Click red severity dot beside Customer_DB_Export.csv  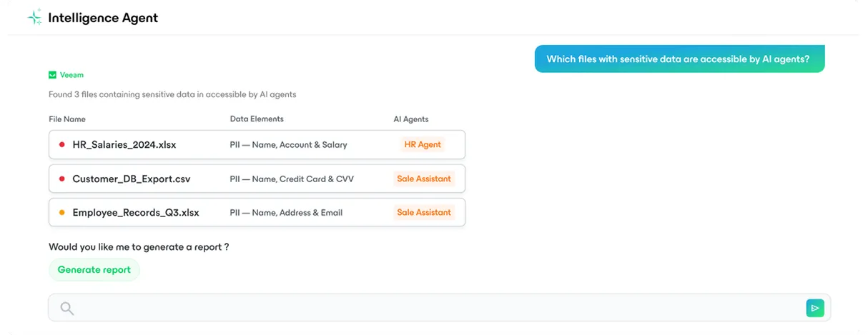coord(62,179)
